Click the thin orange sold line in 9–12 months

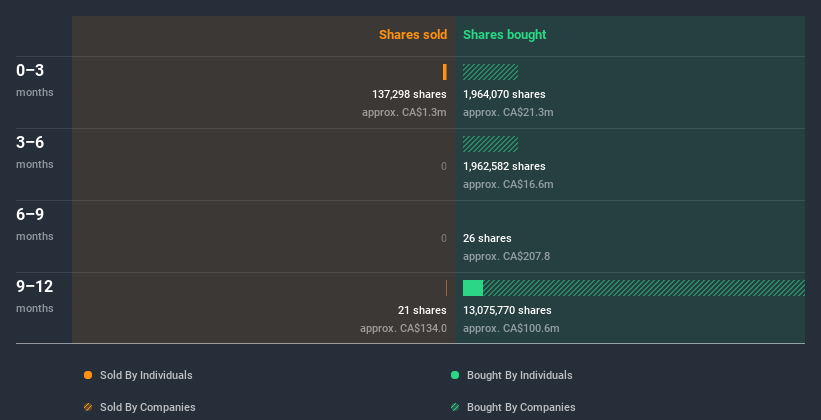tap(446, 288)
